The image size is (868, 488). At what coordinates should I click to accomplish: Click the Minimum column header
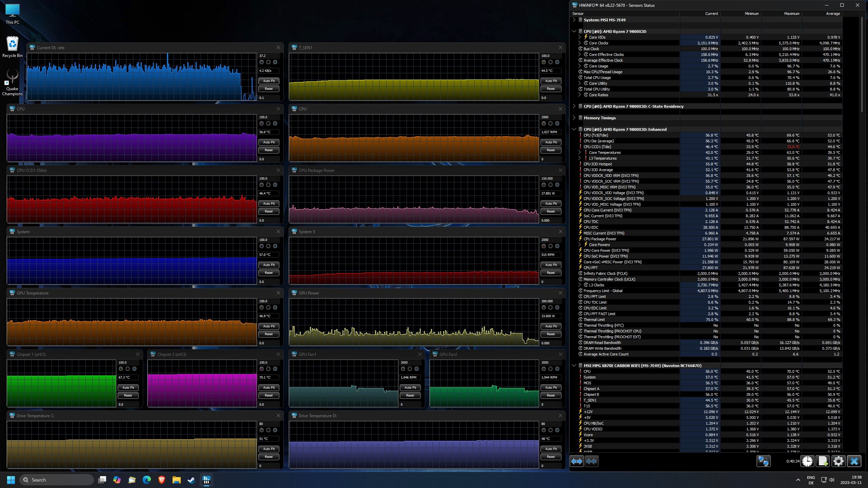pos(741,14)
